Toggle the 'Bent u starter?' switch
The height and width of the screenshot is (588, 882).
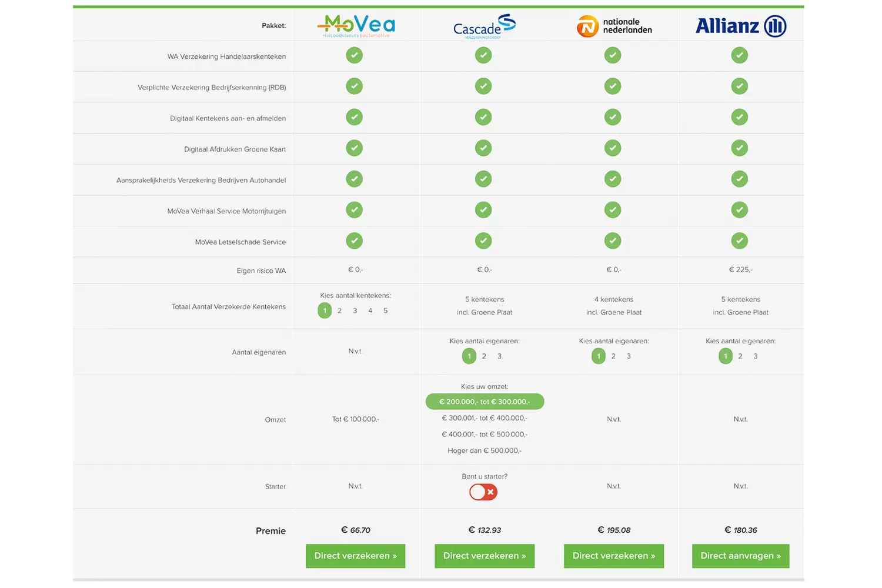click(483, 492)
